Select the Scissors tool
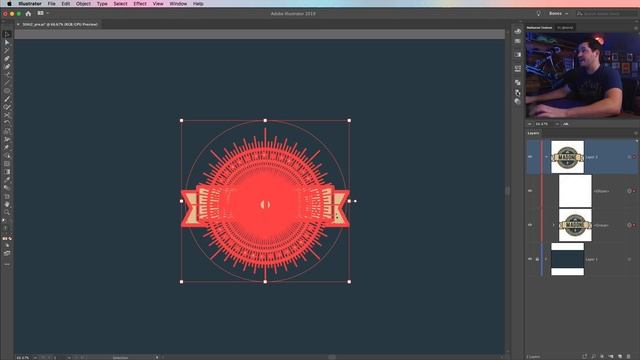This screenshot has width=640, height=360. [x=7, y=115]
